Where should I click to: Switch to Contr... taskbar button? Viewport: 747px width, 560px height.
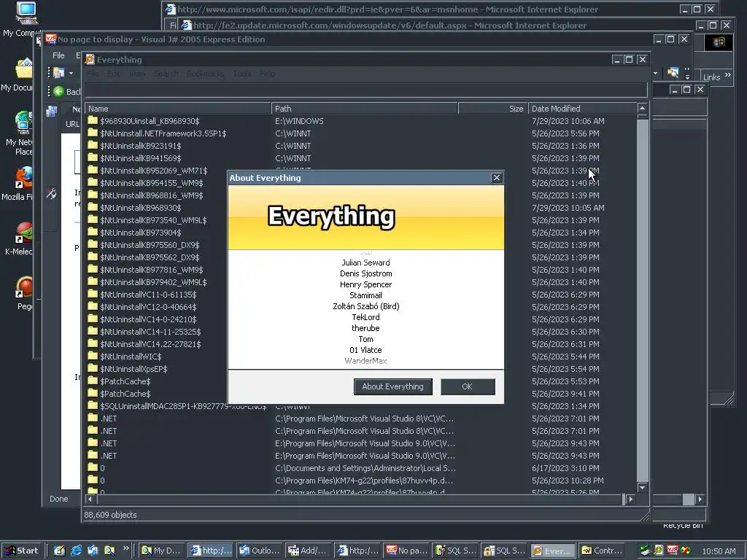(x=602, y=551)
